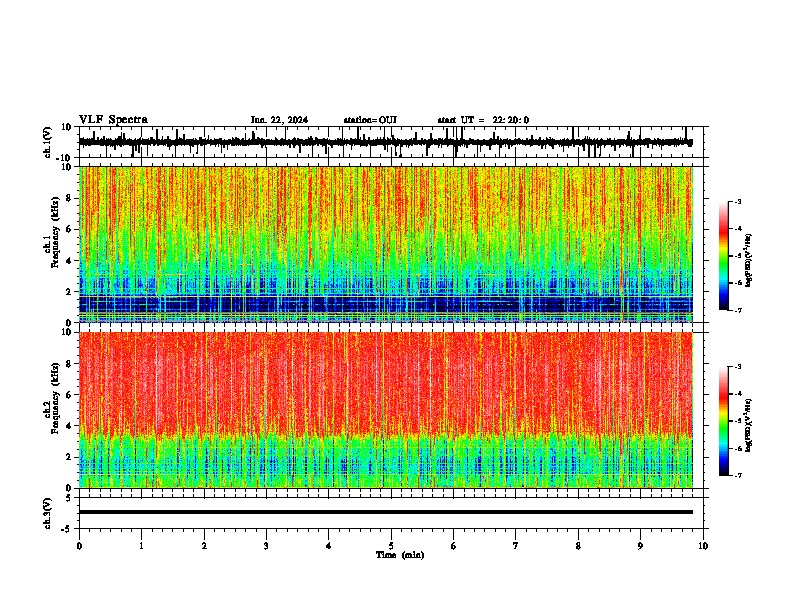Click the "-5" tick on ch.3(V) axis
This screenshot has width=792, height=612.
[68, 529]
